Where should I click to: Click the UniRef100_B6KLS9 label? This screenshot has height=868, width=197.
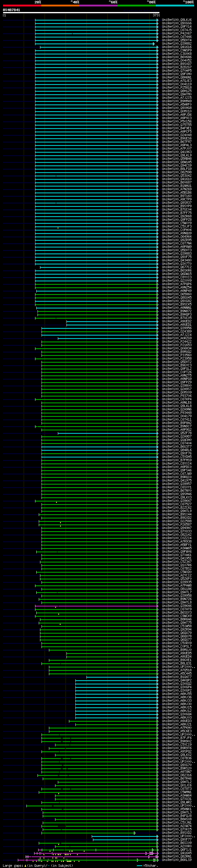point(177,860)
